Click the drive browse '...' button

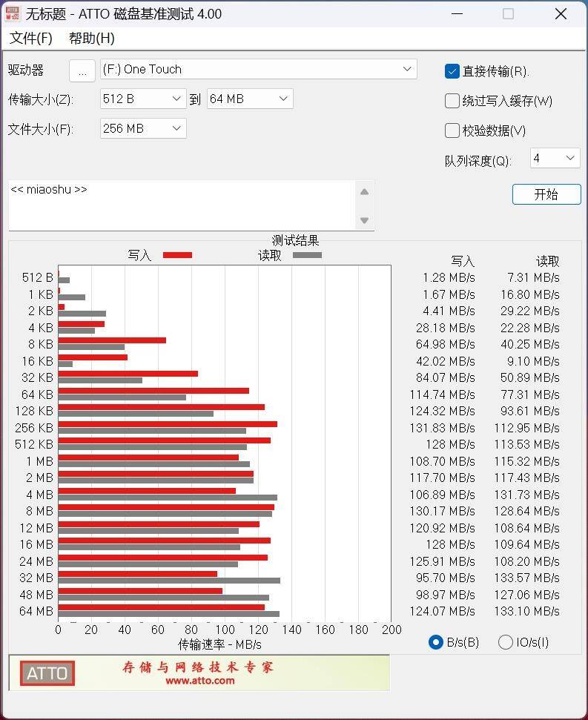[82, 70]
